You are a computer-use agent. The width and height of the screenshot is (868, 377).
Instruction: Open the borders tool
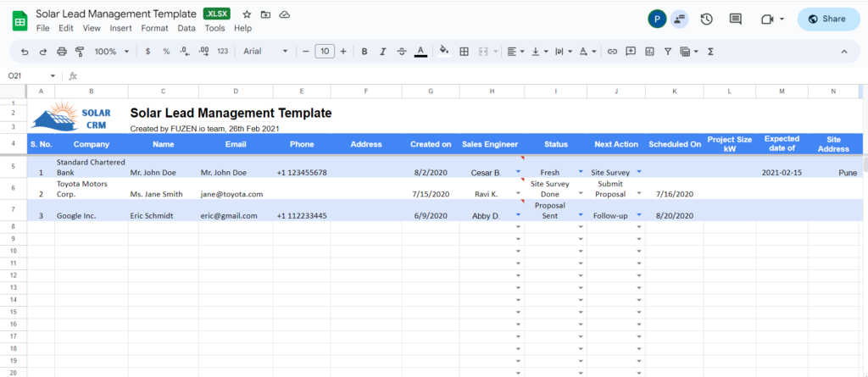click(465, 52)
